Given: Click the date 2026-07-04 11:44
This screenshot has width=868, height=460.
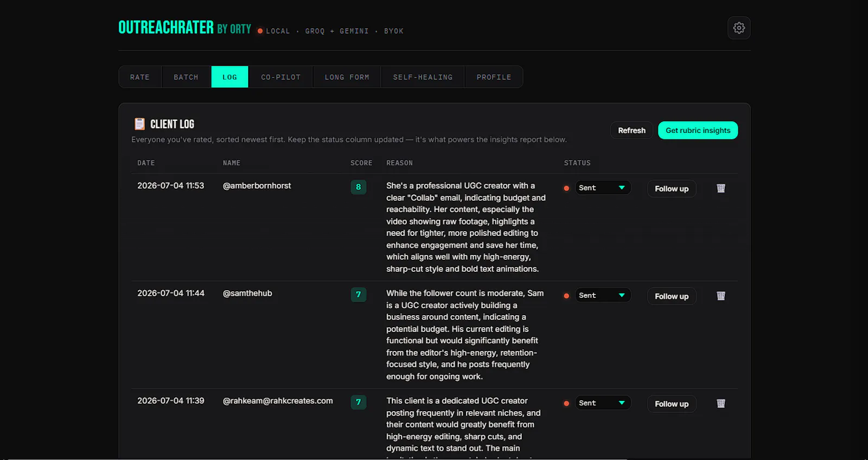Looking at the screenshot, I should [171, 293].
